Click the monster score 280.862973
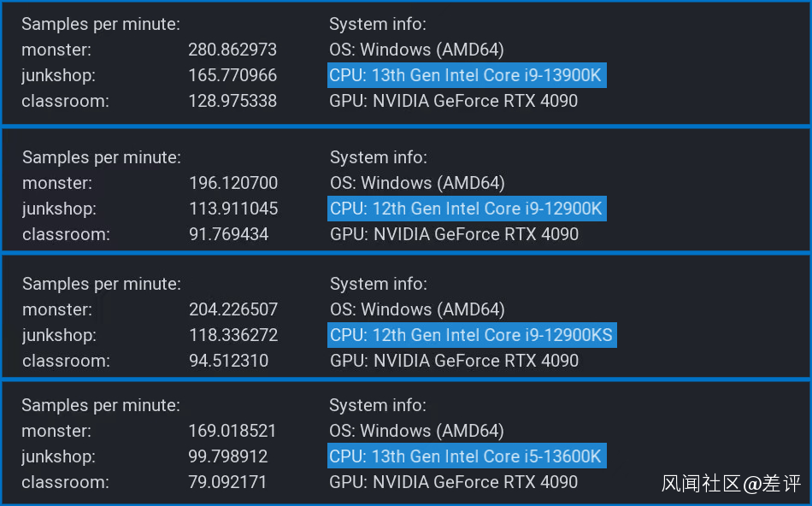The image size is (812, 506). pos(232,50)
